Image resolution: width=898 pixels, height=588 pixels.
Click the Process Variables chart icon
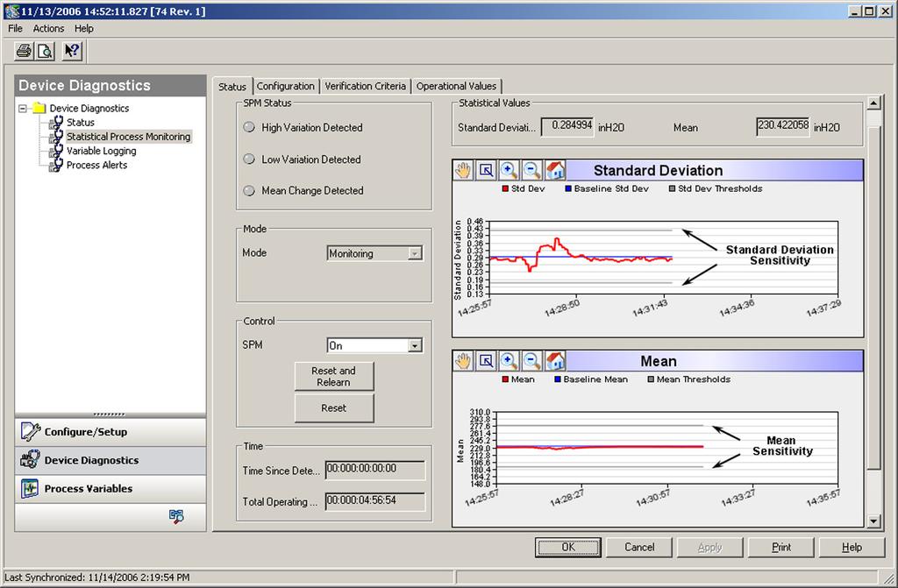pyautogui.click(x=30, y=488)
